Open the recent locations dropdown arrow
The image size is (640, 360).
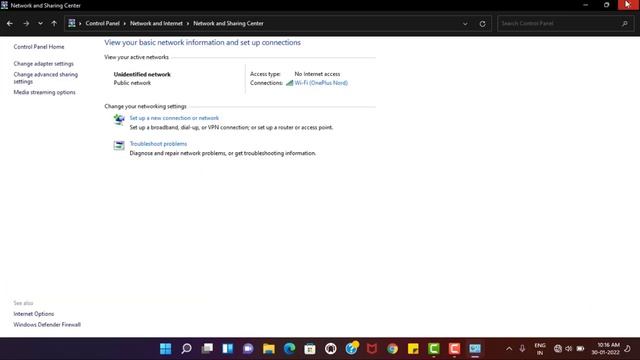(x=40, y=24)
